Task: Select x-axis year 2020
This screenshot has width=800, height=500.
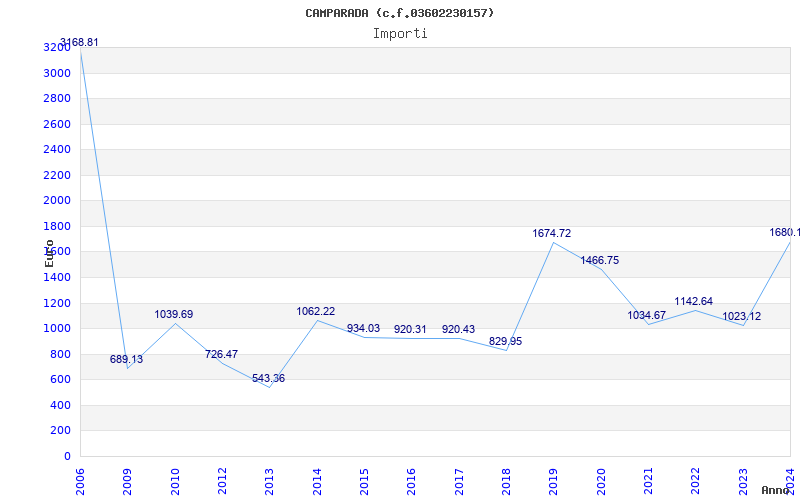Action: coord(601,482)
